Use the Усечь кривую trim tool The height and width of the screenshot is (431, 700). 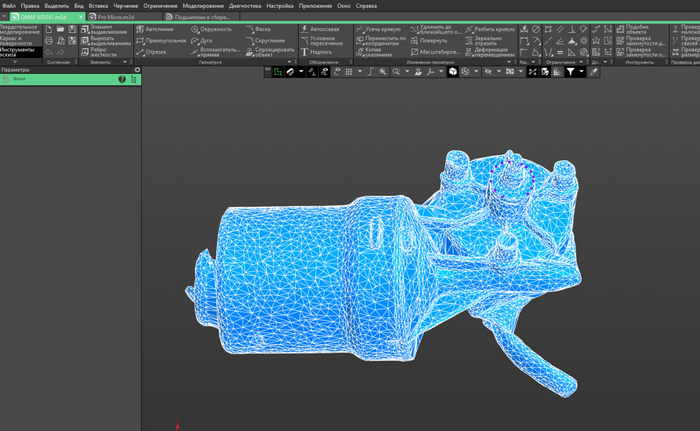point(383,30)
